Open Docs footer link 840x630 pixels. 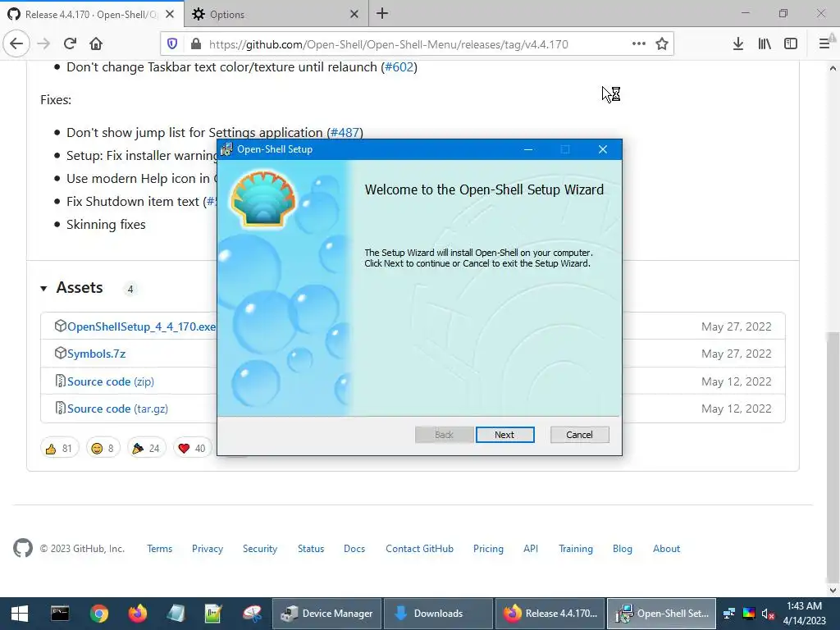[x=354, y=549]
